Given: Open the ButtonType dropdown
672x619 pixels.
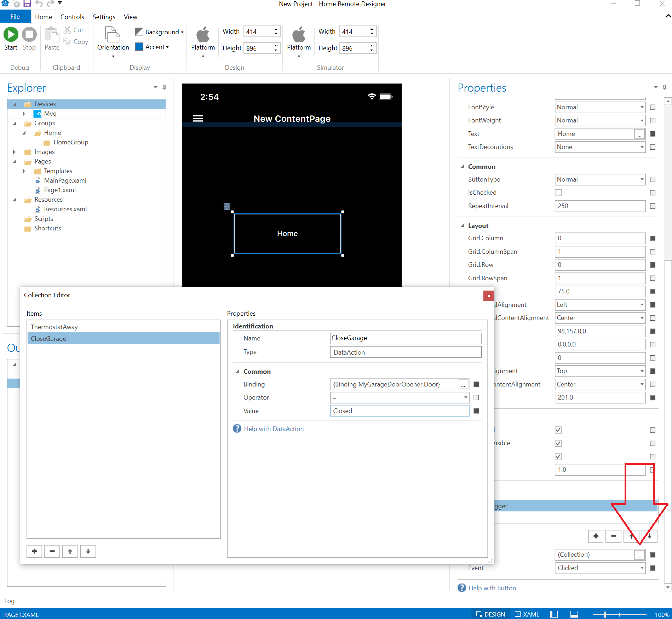Looking at the screenshot, I should [600, 179].
